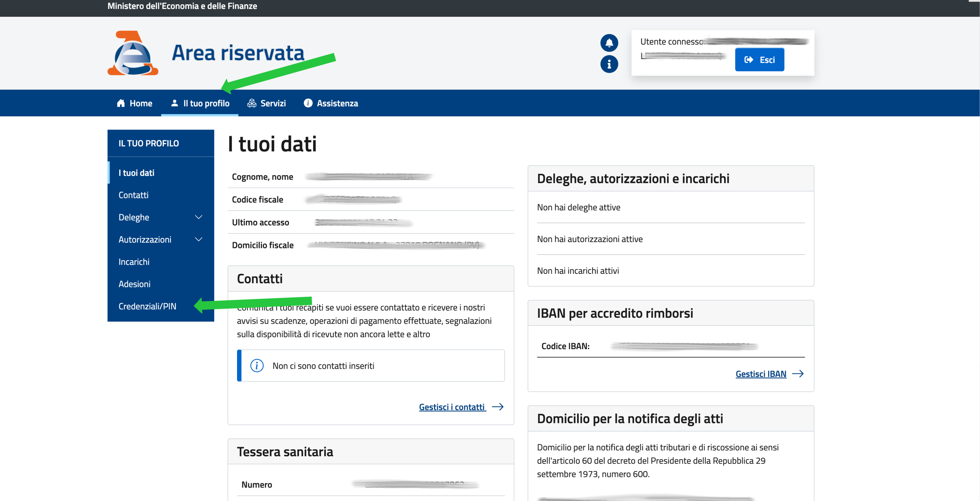
Task: Select I tuoi dati sidebar entry
Action: 136,173
